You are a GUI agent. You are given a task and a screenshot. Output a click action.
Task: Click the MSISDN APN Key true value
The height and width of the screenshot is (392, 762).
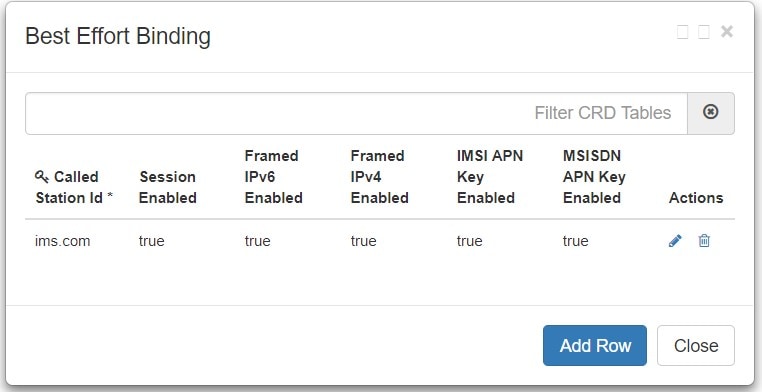[576, 241]
